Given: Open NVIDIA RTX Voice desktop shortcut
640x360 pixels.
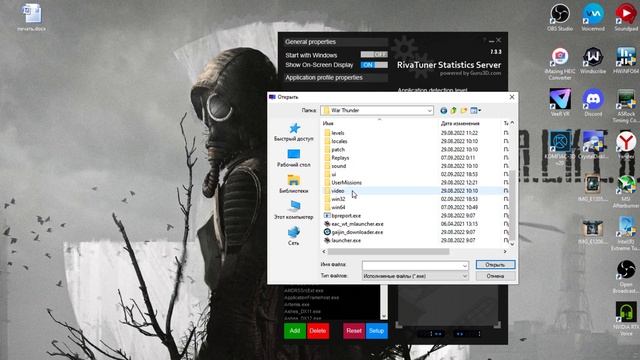Looking at the screenshot, I should click(626, 319).
